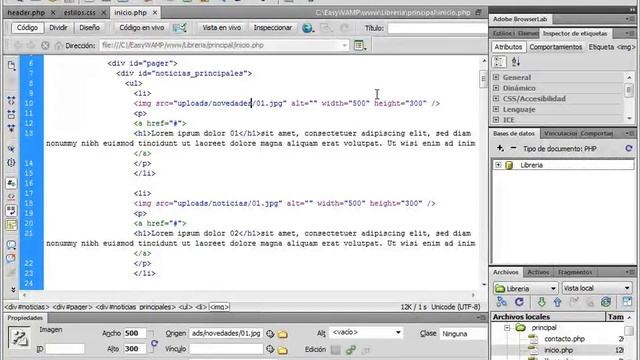
Task: Switch to the Activos tab
Action: [538, 272]
